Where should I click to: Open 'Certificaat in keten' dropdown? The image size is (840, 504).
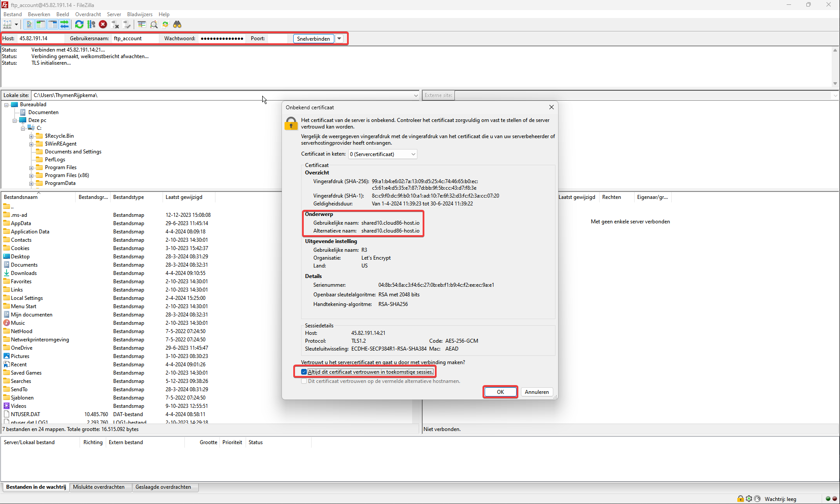[x=382, y=154]
